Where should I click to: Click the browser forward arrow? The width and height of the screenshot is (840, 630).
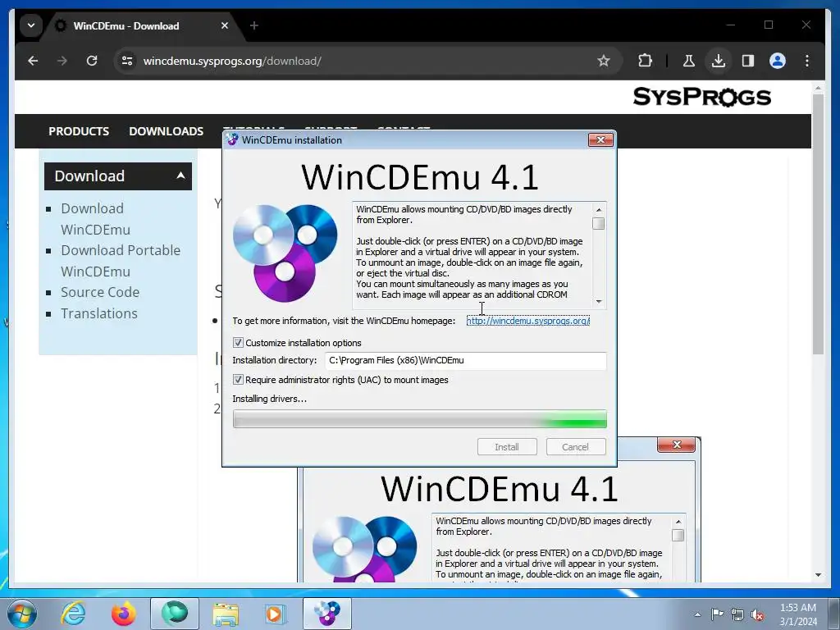point(62,61)
